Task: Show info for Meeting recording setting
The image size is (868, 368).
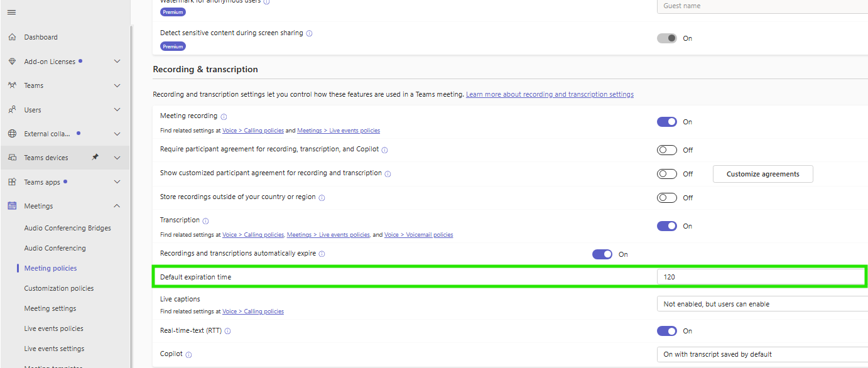Action: coord(224,117)
